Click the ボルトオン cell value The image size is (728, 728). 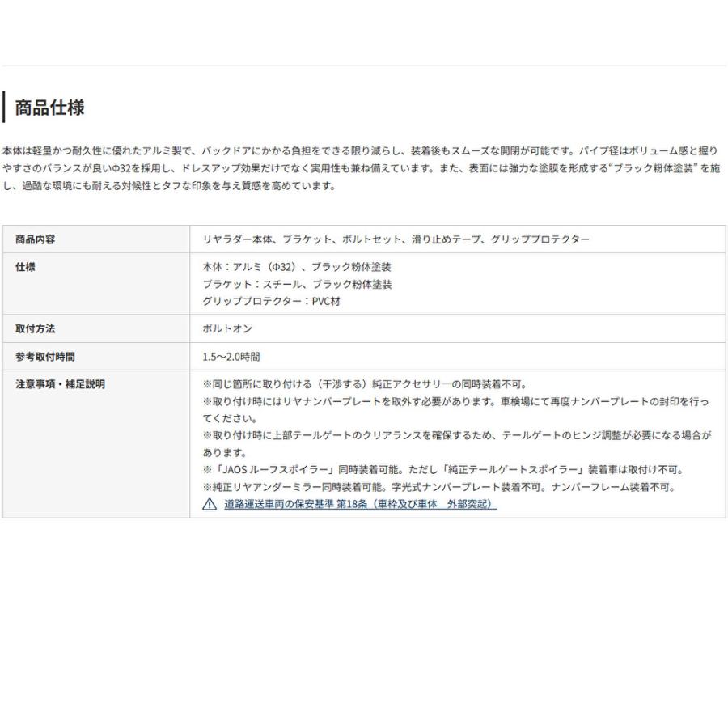[x=227, y=328]
